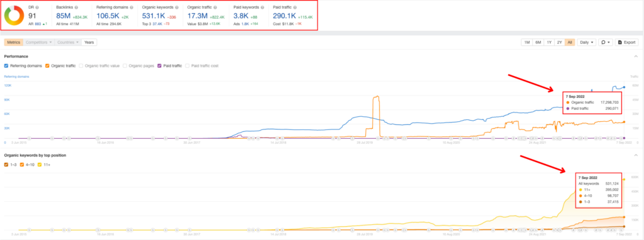The width and height of the screenshot is (644, 240).
Task: Uncheck the Organic traffic checkbox
Action: click(47, 65)
